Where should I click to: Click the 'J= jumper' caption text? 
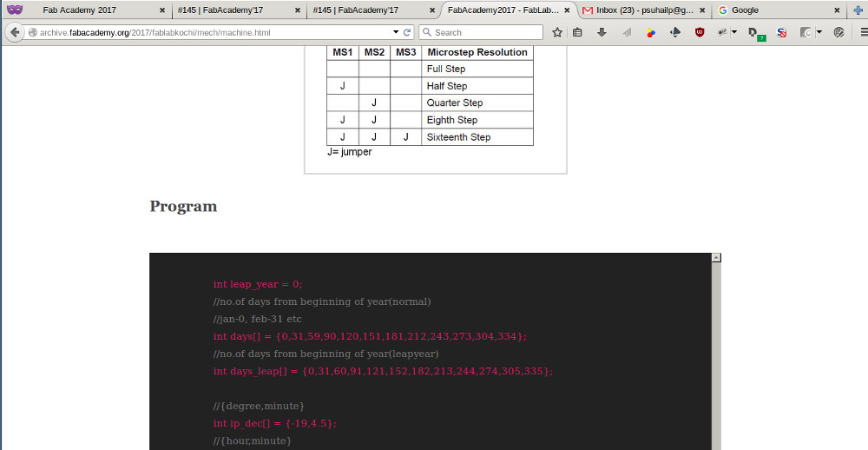(x=349, y=152)
